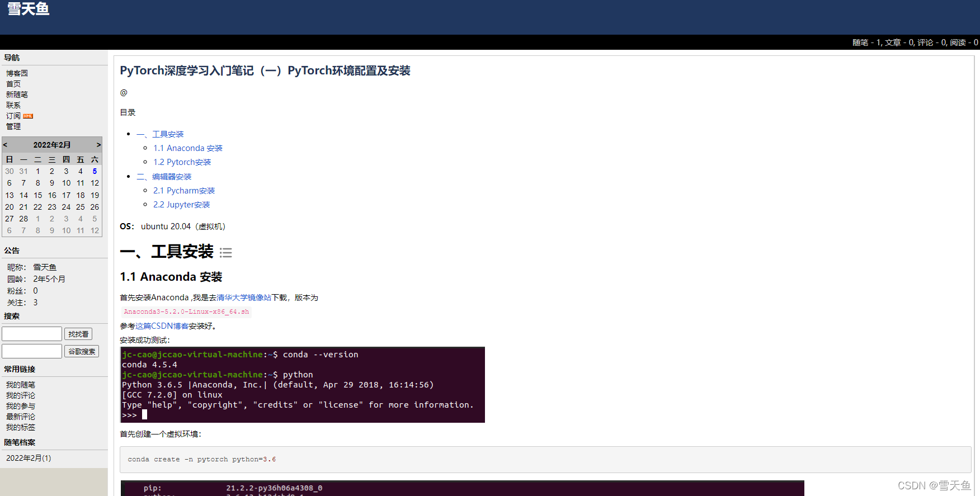Click the conda --version terminal screenshot
The height and width of the screenshot is (496, 980).
coord(303,385)
